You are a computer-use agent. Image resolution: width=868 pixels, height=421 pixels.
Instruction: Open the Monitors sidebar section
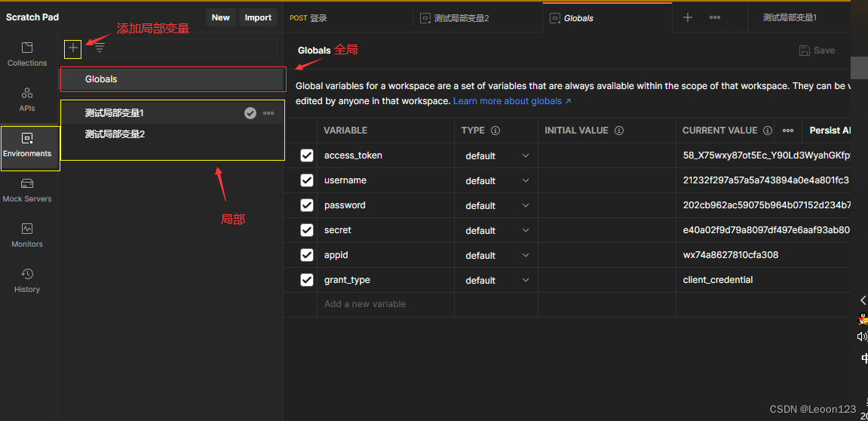(27, 236)
